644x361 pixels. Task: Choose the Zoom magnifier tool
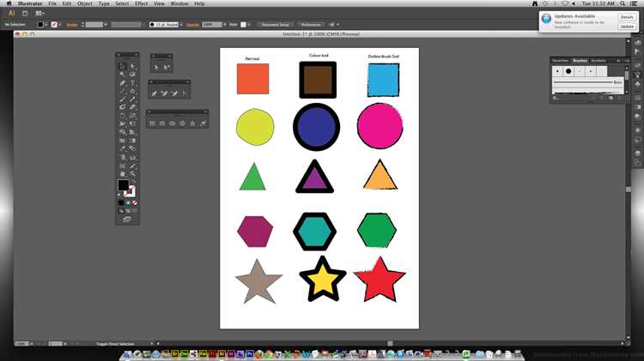click(x=132, y=174)
